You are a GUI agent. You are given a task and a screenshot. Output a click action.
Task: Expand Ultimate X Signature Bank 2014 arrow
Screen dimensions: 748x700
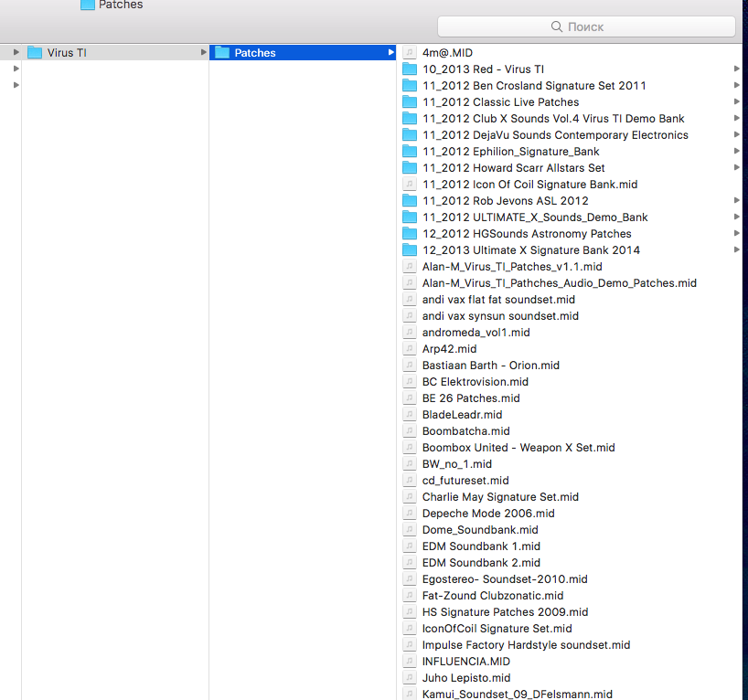[736, 249]
